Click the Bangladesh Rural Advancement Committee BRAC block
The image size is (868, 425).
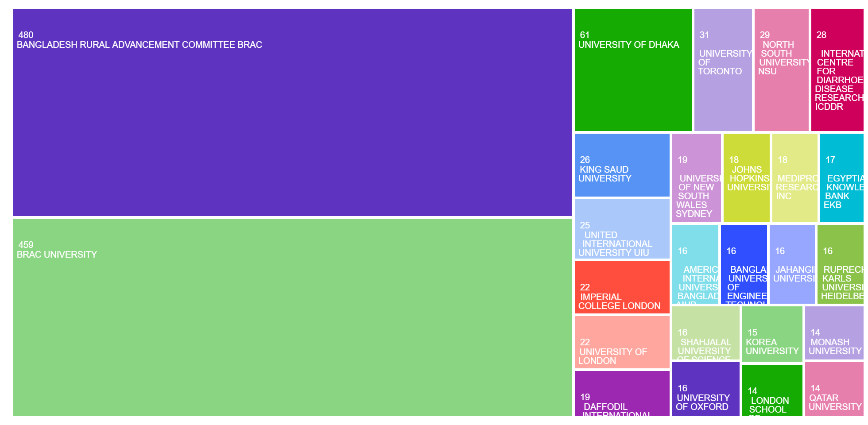[x=292, y=112]
